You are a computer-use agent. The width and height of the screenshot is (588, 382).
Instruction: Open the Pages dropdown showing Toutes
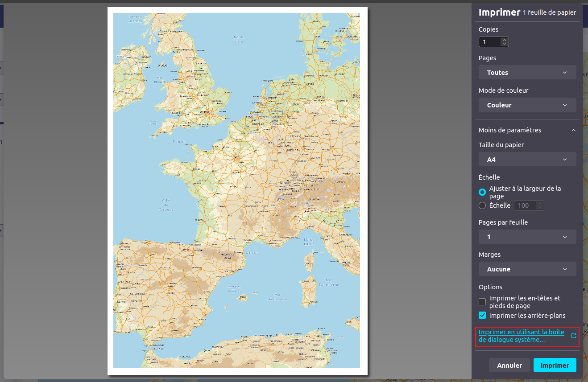coord(527,73)
